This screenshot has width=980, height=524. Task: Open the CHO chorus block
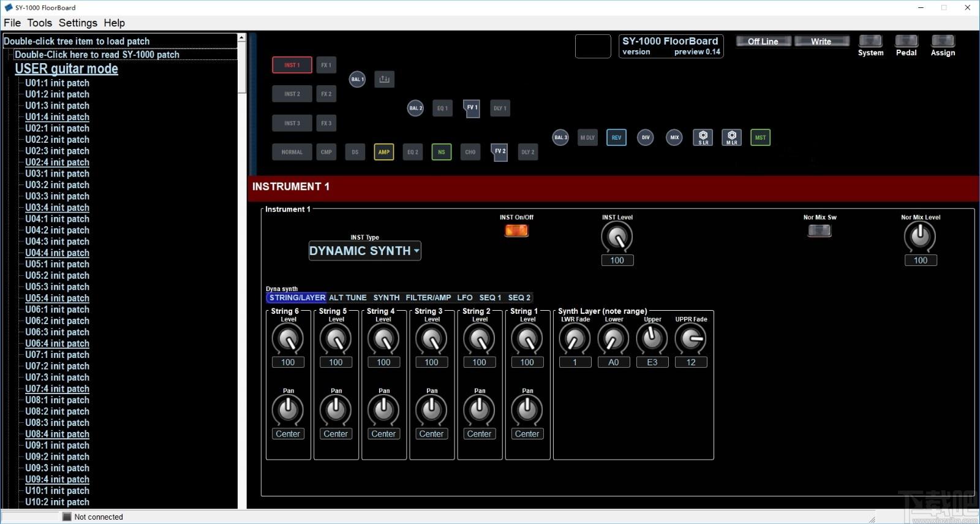click(x=470, y=152)
